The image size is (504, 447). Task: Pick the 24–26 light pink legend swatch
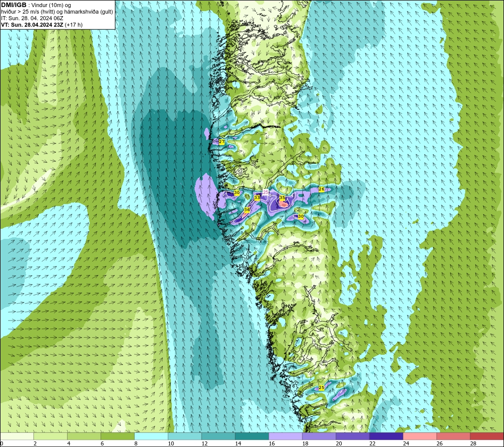click(420, 436)
